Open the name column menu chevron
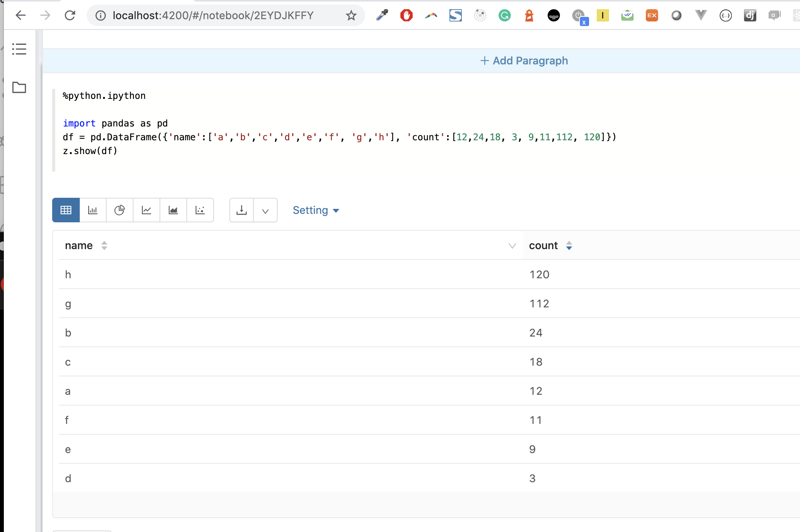Screen dimensions: 800x532 coord(512,246)
